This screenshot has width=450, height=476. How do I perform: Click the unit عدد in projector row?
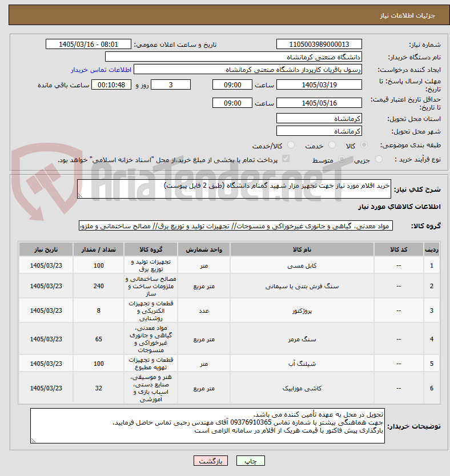pos(204,311)
